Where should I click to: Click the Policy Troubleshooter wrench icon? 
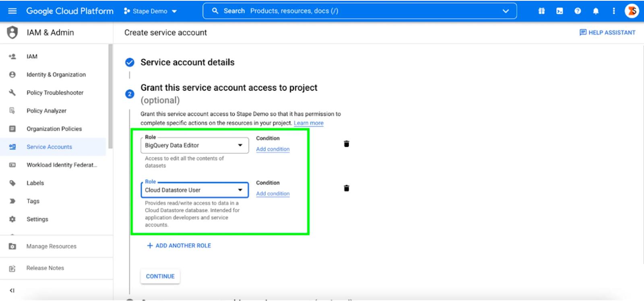click(x=12, y=93)
